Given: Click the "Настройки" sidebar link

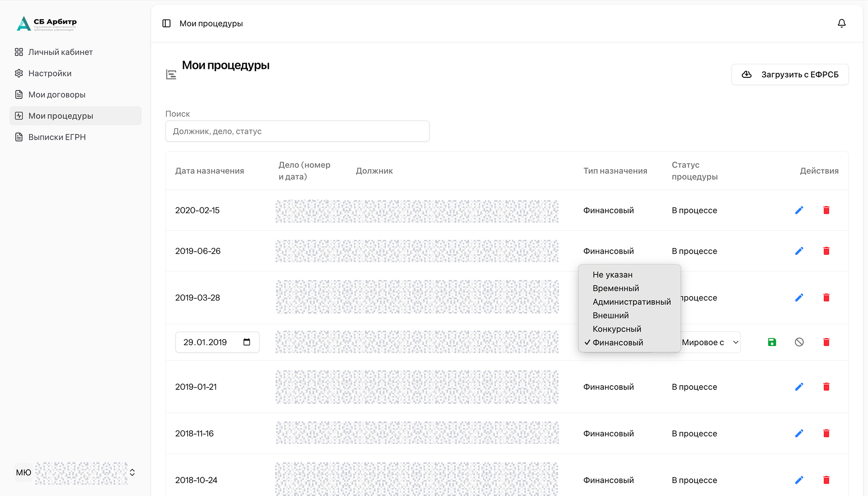Looking at the screenshot, I should [x=50, y=74].
